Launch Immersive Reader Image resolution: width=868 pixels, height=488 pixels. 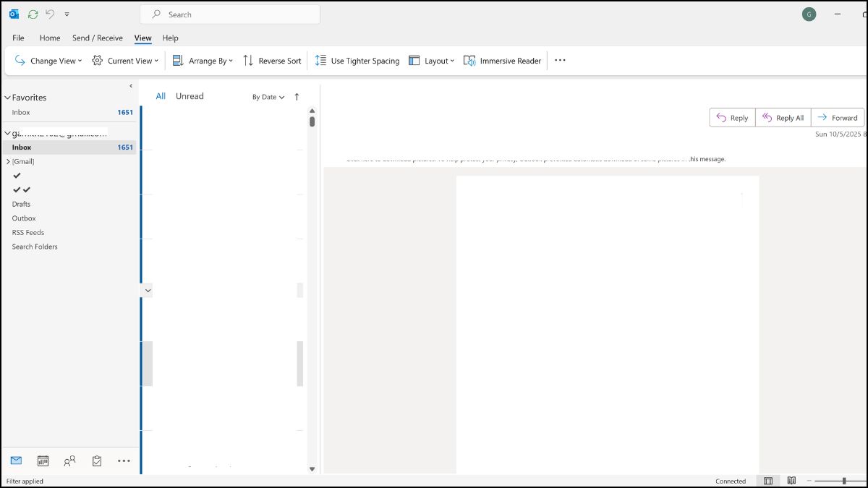pos(503,61)
